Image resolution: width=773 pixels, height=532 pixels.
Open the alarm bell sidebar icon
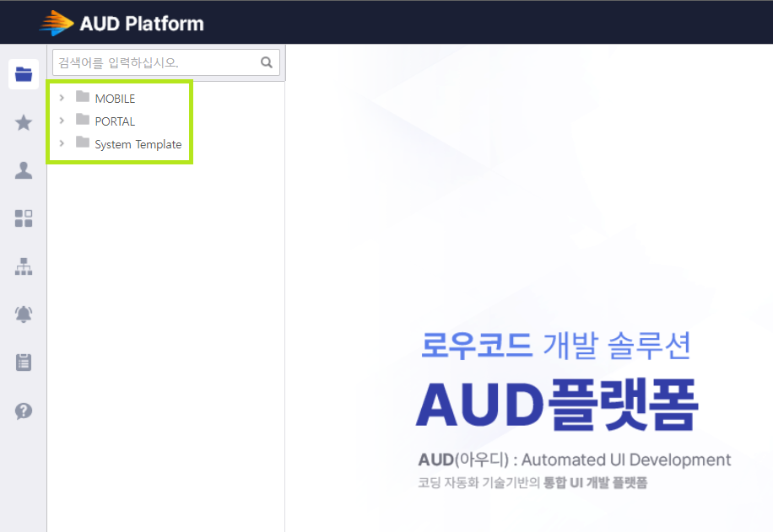coord(24,314)
